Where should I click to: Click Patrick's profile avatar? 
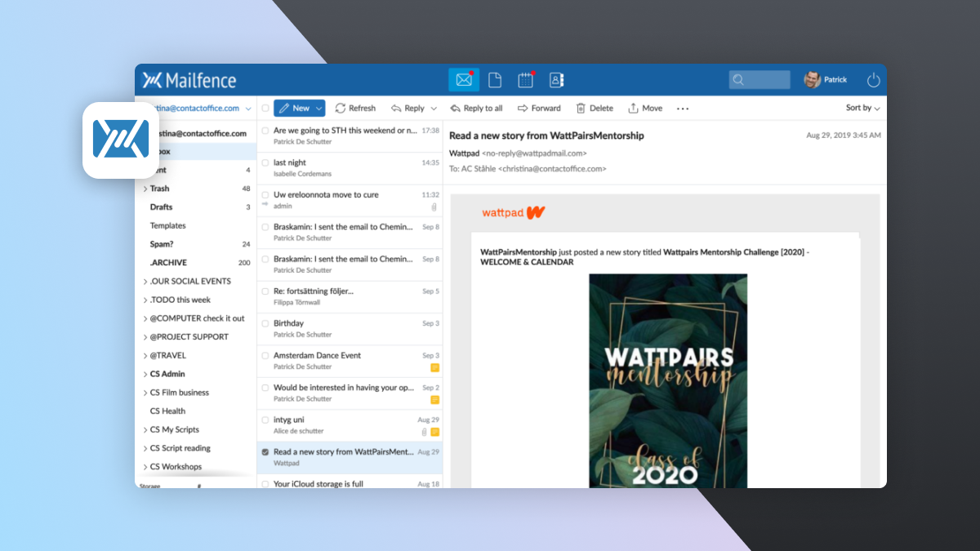812,80
